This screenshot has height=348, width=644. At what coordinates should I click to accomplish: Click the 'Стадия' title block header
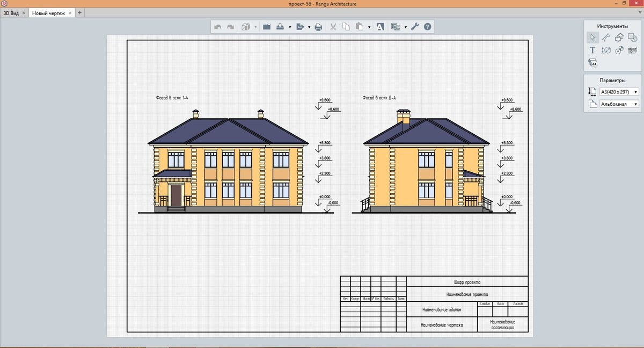(485, 304)
